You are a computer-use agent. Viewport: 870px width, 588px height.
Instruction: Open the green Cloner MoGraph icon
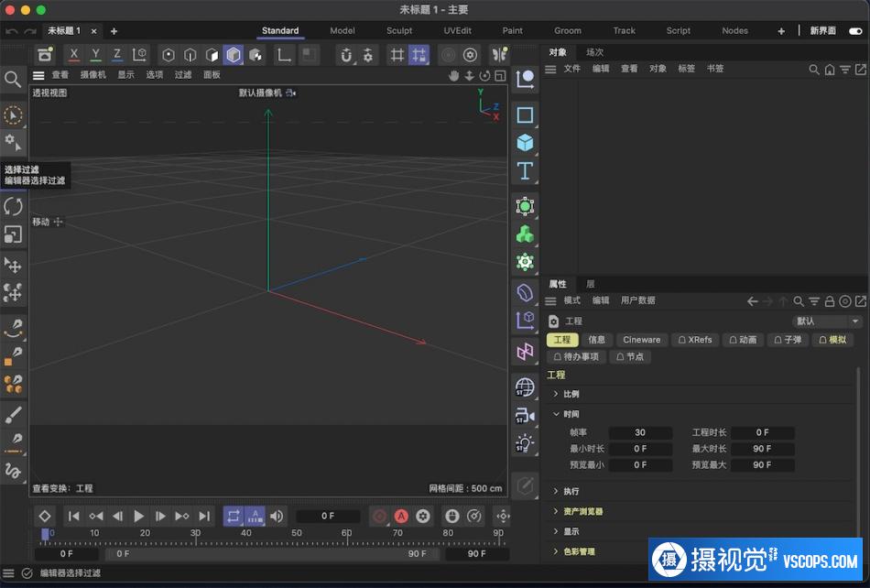[x=525, y=234]
